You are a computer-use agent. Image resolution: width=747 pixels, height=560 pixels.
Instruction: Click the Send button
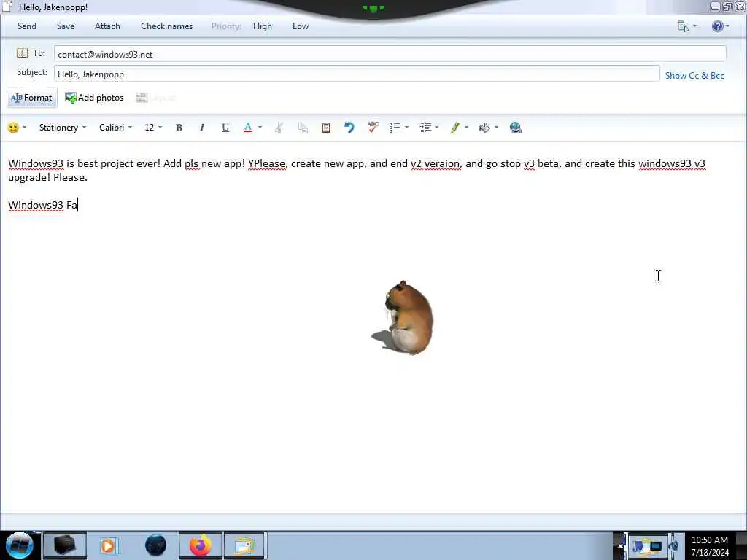pyautogui.click(x=27, y=26)
